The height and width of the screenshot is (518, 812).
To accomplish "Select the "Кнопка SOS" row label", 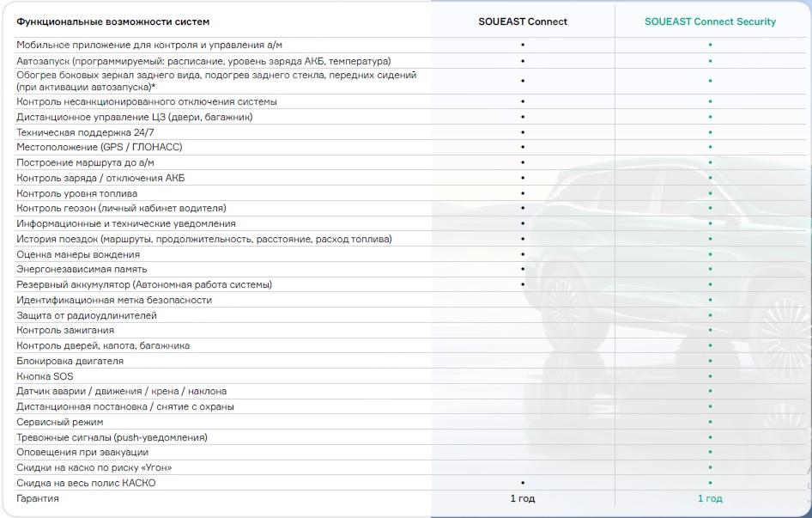I will 45,377.
